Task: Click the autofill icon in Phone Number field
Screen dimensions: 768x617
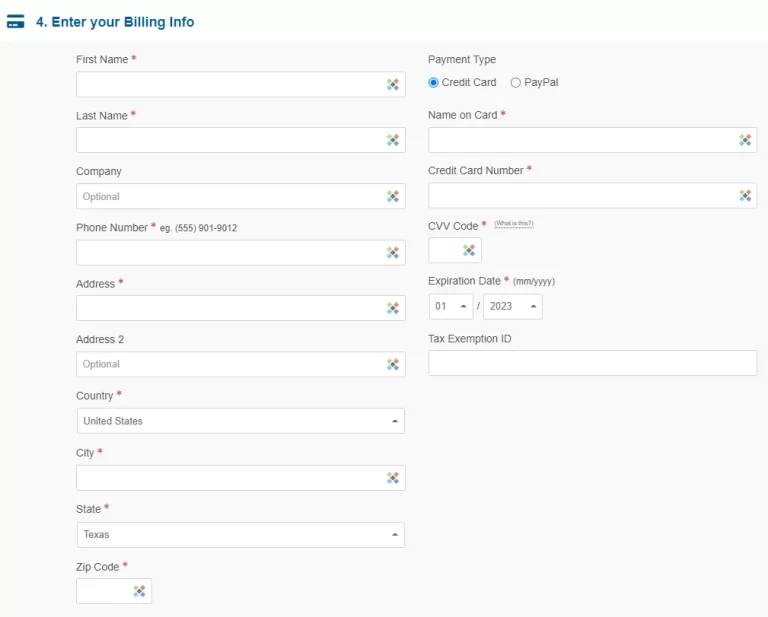Action: (393, 253)
